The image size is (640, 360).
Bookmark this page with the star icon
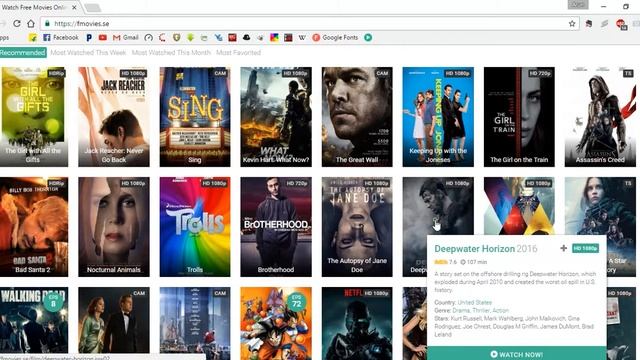tap(572, 24)
